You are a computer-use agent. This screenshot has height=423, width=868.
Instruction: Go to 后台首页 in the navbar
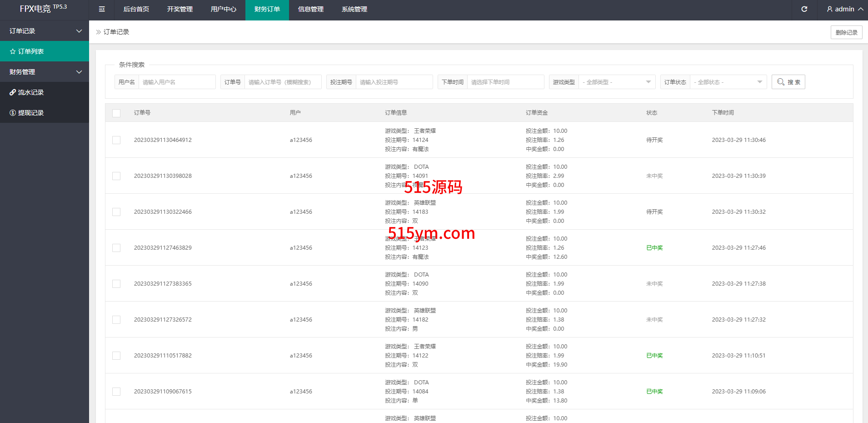coord(136,9)
